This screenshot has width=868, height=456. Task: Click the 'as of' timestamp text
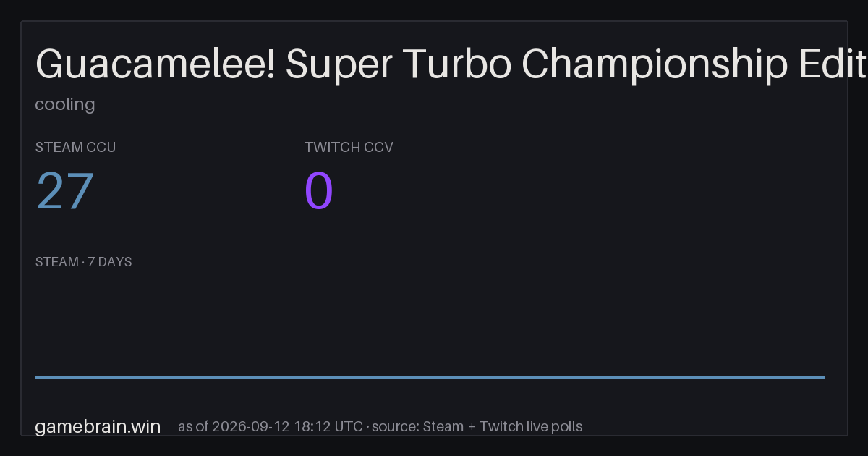coord(271,426)
